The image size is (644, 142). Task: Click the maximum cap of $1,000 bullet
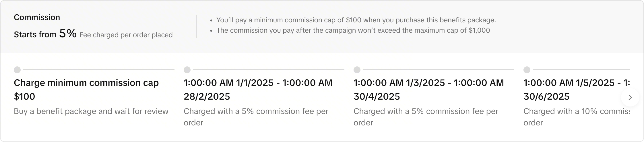353,30
